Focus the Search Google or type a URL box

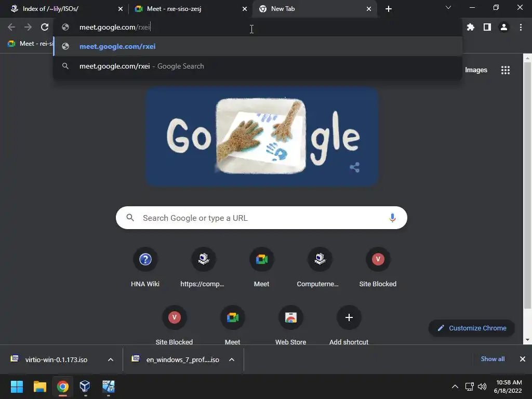pyautogui.click(x=261, y=218)
